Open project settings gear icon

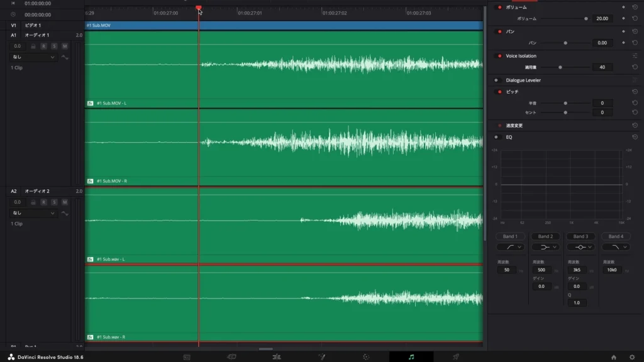tap(632, 357)
